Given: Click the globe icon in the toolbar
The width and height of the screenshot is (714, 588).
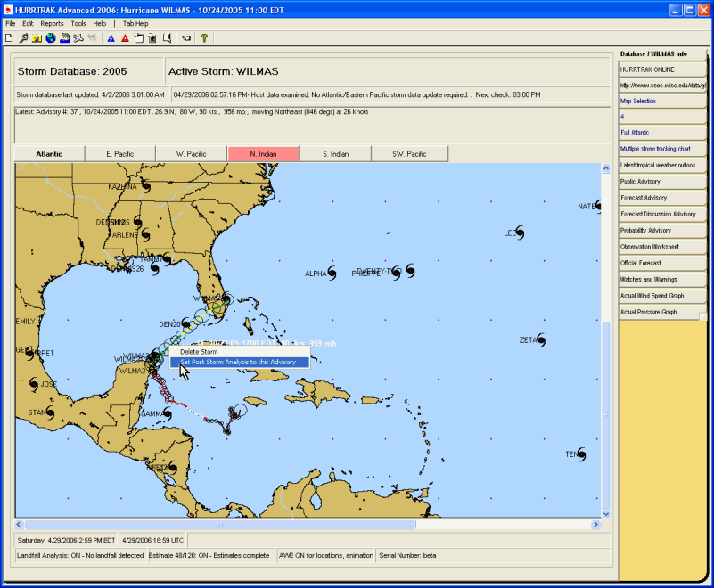Looking at the screenshot, I should tap(51, 38).
